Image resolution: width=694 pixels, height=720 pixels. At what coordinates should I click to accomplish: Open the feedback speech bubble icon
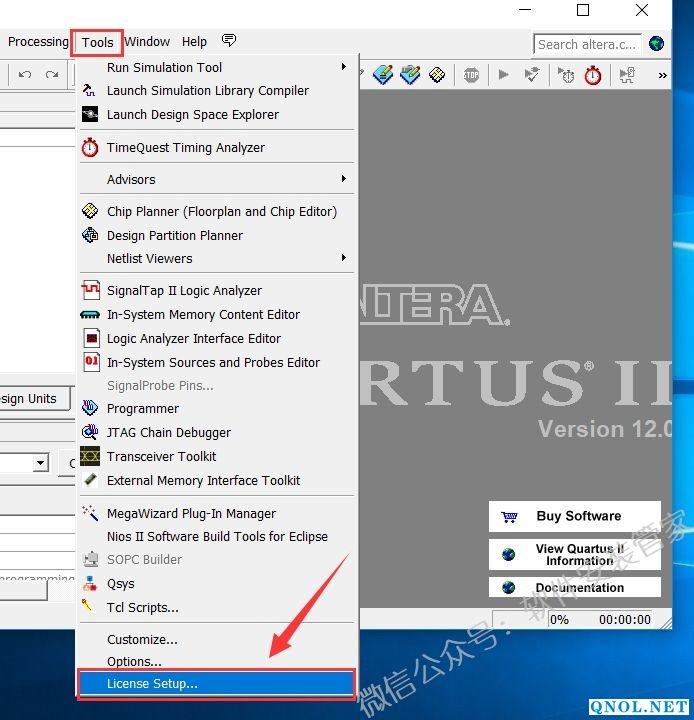[229, 41]
